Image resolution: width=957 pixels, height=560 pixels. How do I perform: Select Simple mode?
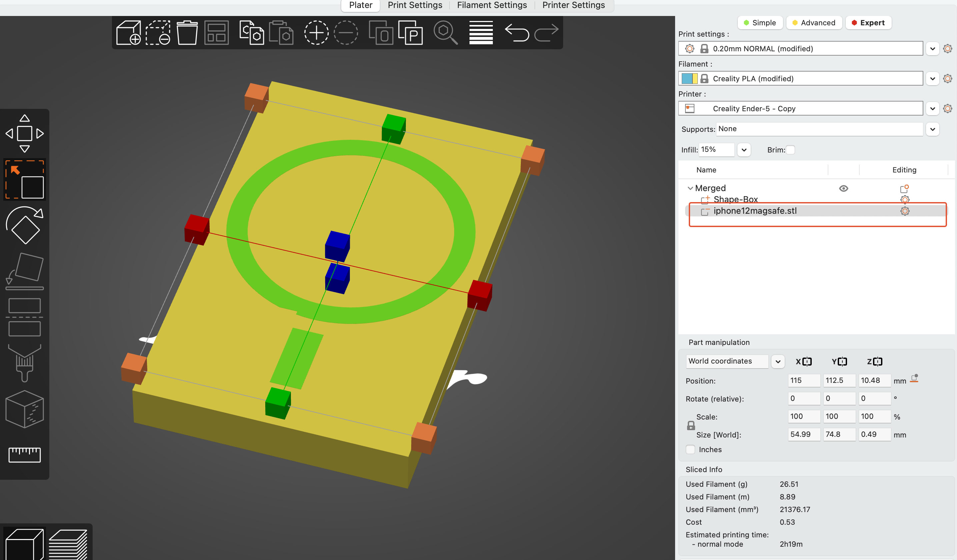coord(760,23)
